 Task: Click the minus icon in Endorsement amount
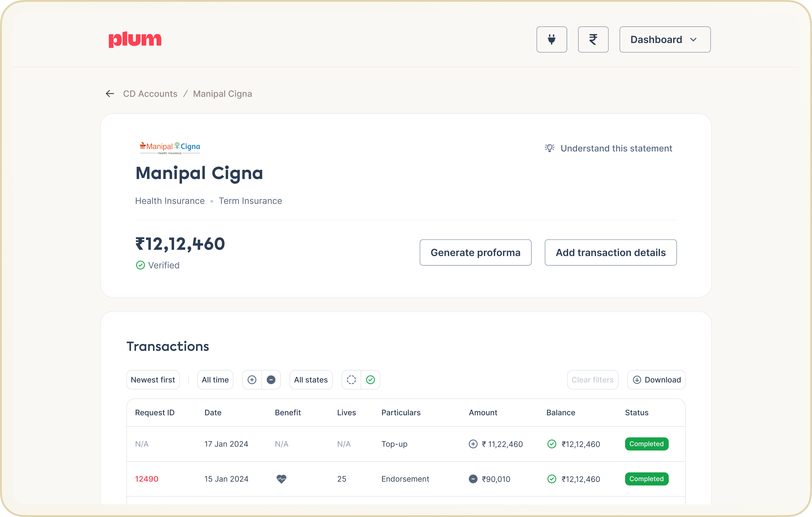473,479
